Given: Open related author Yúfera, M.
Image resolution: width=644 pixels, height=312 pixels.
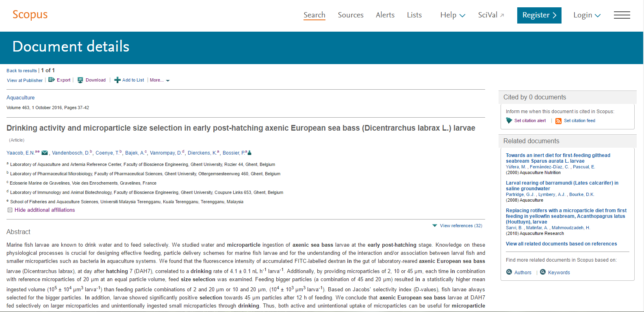Looking at the screenshot, I should [x=516, y=167].
